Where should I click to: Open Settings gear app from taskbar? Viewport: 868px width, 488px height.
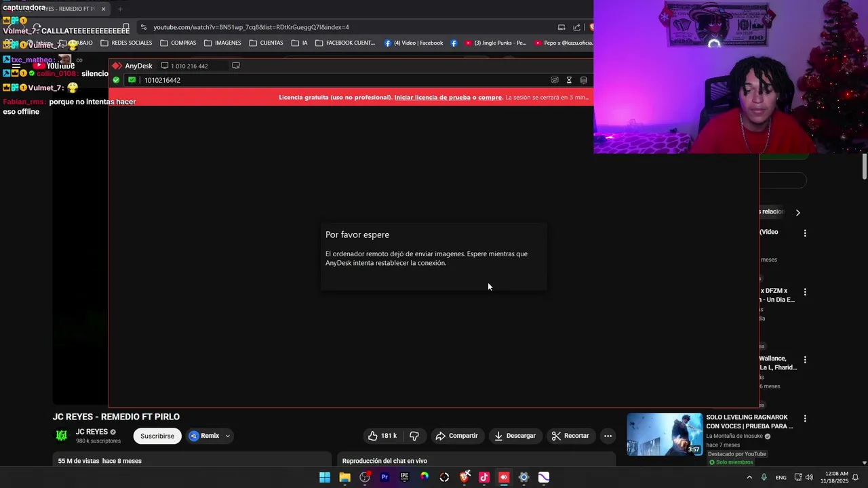point(524,477)
